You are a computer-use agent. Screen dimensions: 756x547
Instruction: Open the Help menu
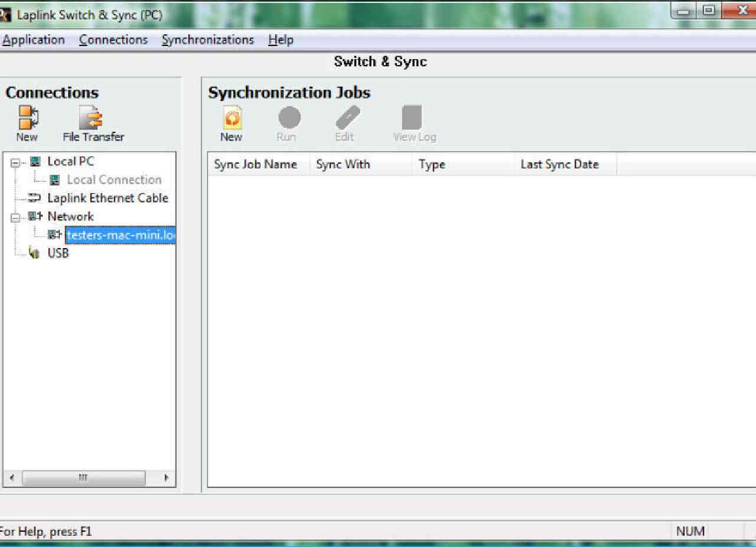click(x=281, y=40)
